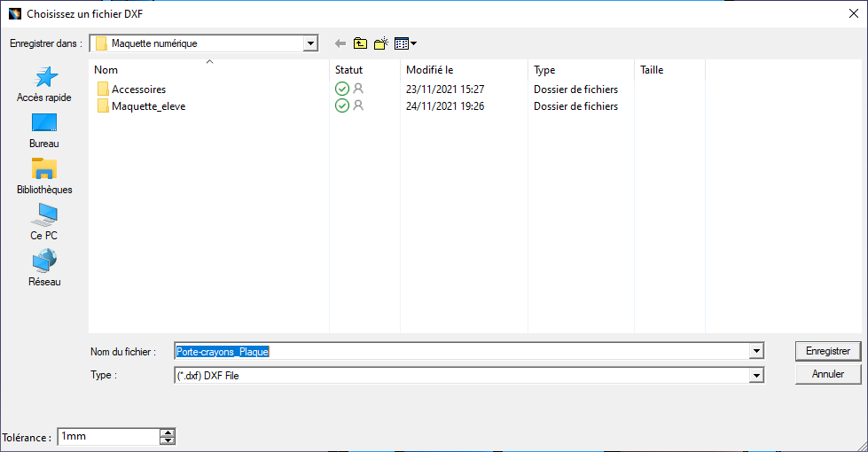Click the shared person icon for Accessoires

coord(358,88)
